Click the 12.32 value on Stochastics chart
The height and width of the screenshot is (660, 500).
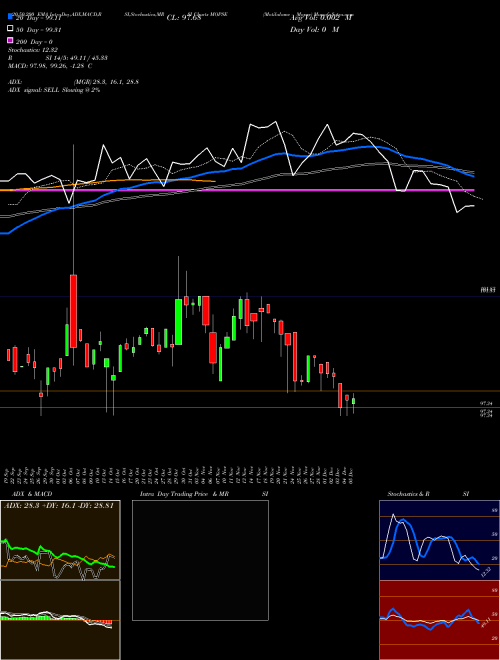click(486, 572)
